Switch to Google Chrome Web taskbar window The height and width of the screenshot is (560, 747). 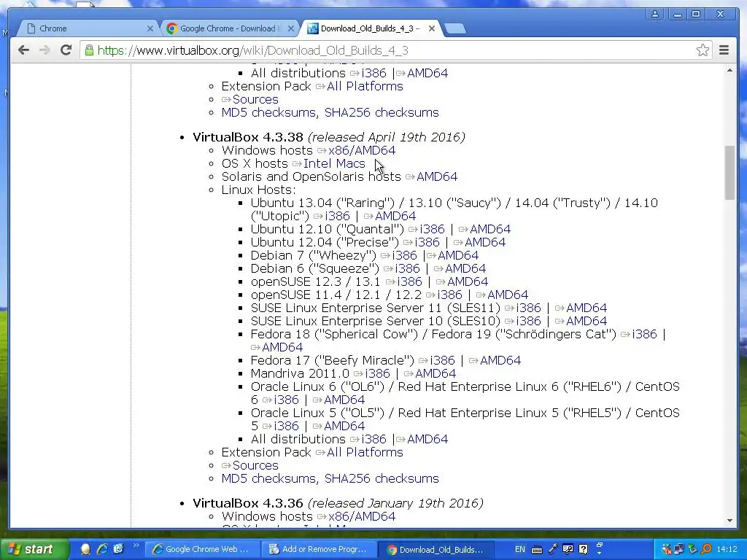(202, 549)
